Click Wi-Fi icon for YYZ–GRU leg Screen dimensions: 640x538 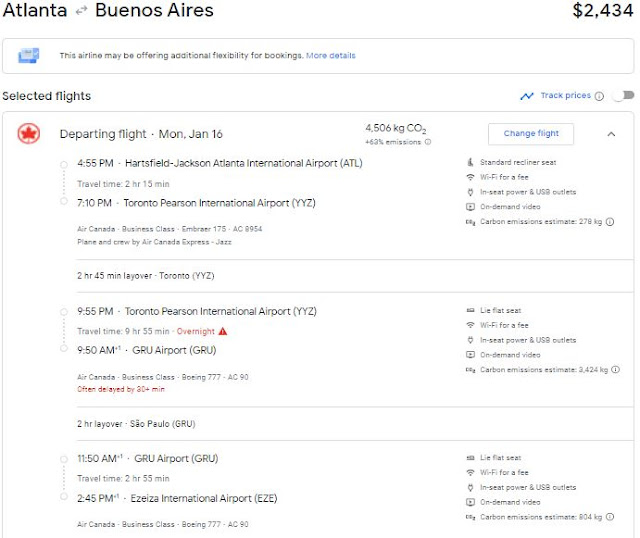[x=470, y=325]
